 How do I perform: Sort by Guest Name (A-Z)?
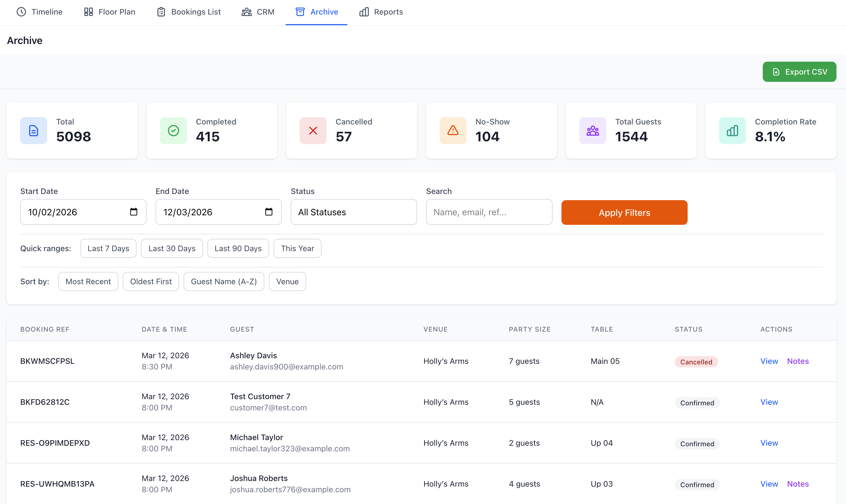point(224,281)
